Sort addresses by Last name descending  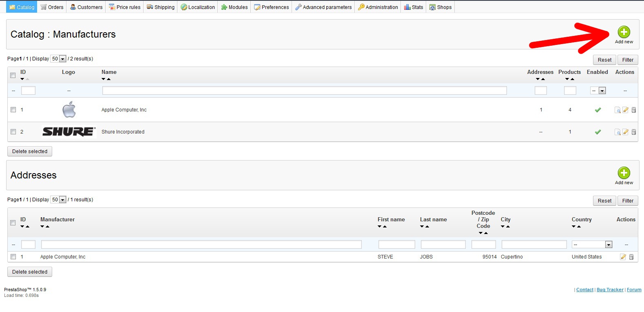click(x=422, y=227)
